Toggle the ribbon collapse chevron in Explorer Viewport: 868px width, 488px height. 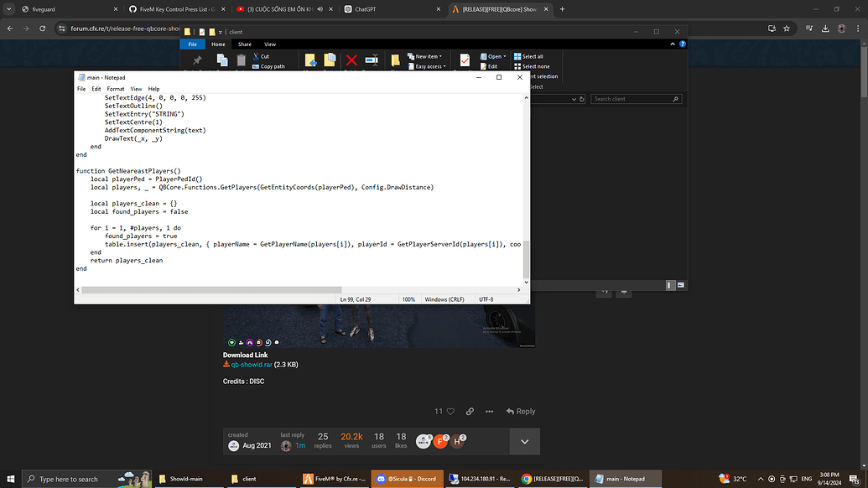pos(672,44)
